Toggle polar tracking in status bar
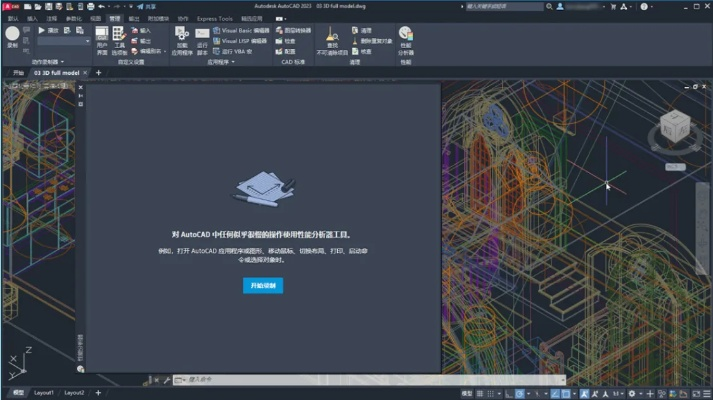Viewport: 713px width, 400px height. coord(520,394)
